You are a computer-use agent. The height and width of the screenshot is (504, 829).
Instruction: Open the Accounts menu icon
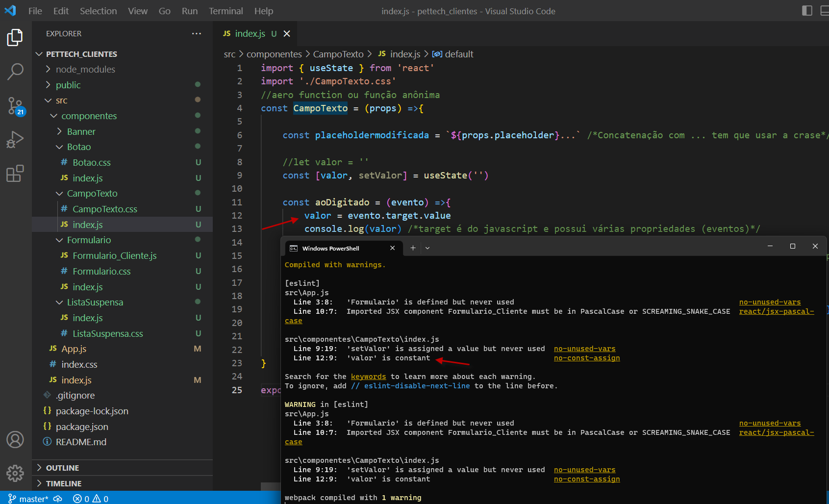(15, 439)
